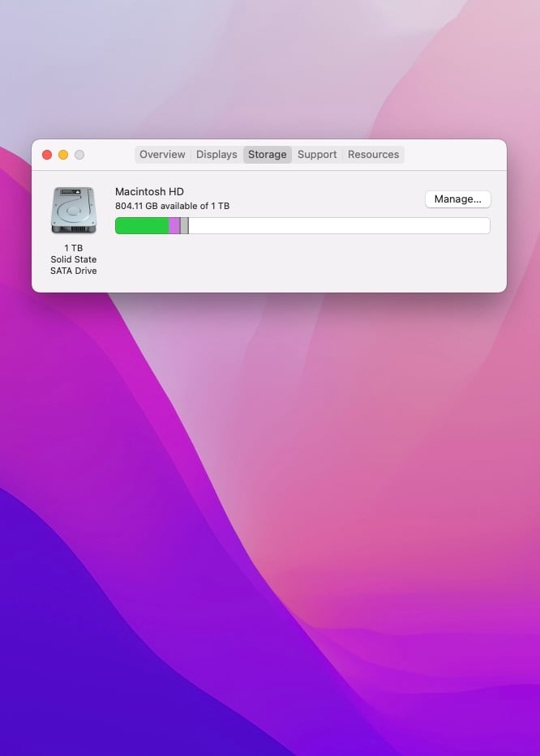Click the '804.11 GB available of 1 TB' text
This screenshot has height=756, width=540.
pos(172,206)
